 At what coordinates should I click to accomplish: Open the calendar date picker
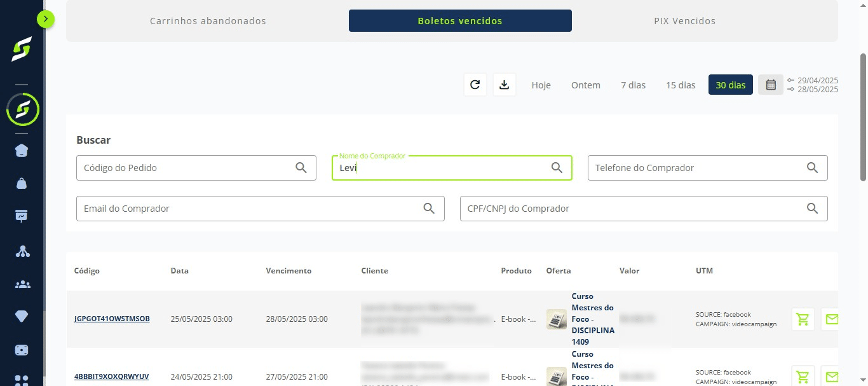point(771,85)
